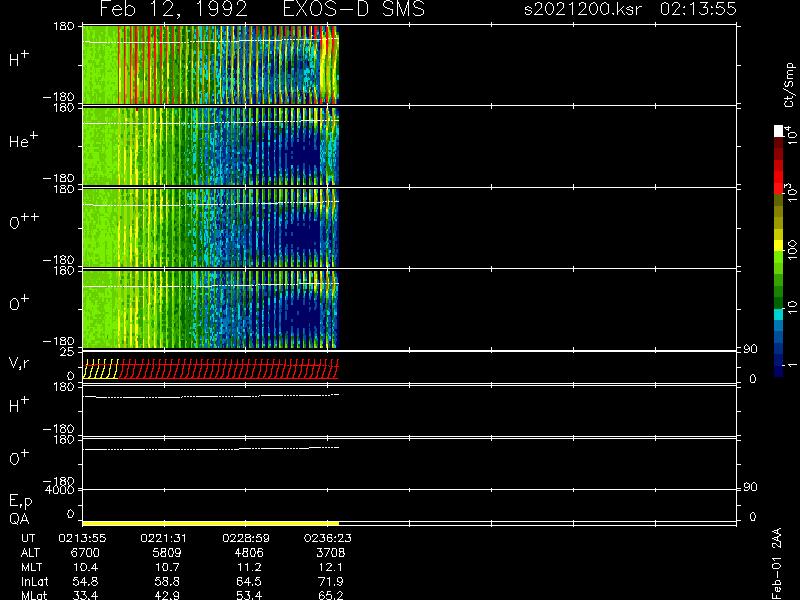Click inside the He+ spectrogram plot

pyautogui.click(x=210, y=146)
